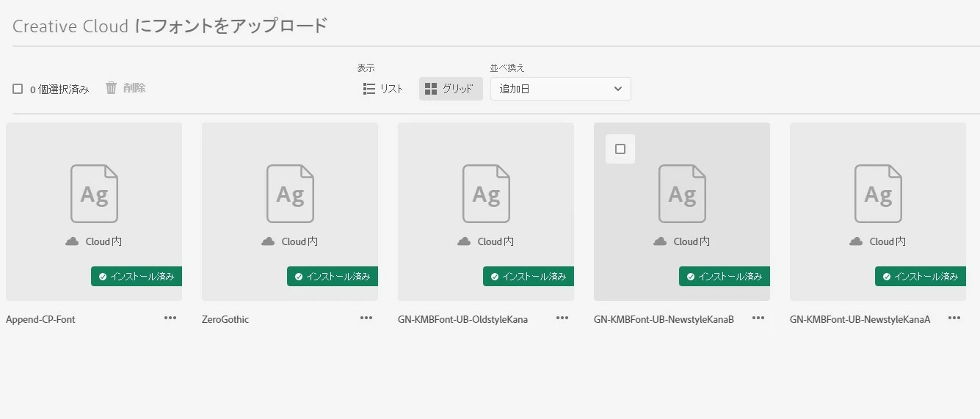Open more options for ZeroGothic

[366, 318]
